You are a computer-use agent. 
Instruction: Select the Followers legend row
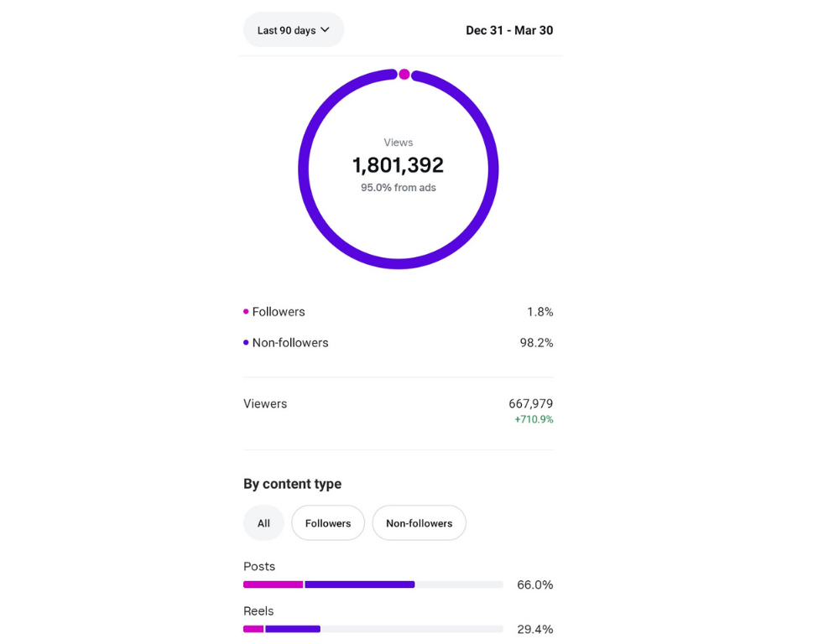tap(398, 312)
